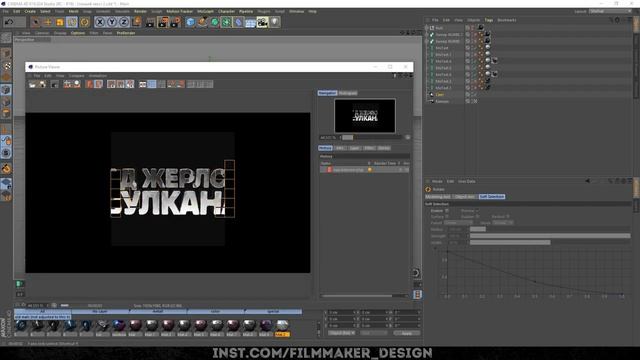Toggle Enable checkbox in Soft Selection
Image resolution: width=640 pixels, height=360 pixels.
pyautogui.click(x=447, y=211)
